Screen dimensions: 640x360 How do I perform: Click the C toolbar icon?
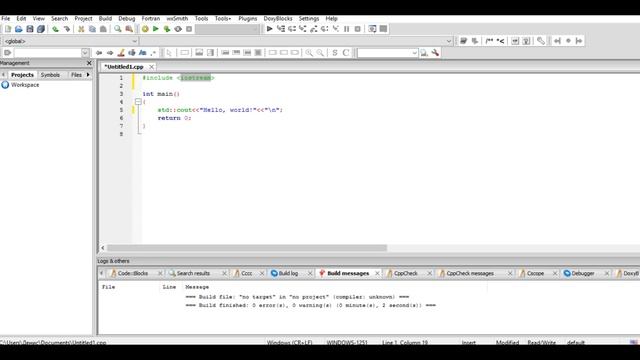pyautogui.click(x=346, y=53)
